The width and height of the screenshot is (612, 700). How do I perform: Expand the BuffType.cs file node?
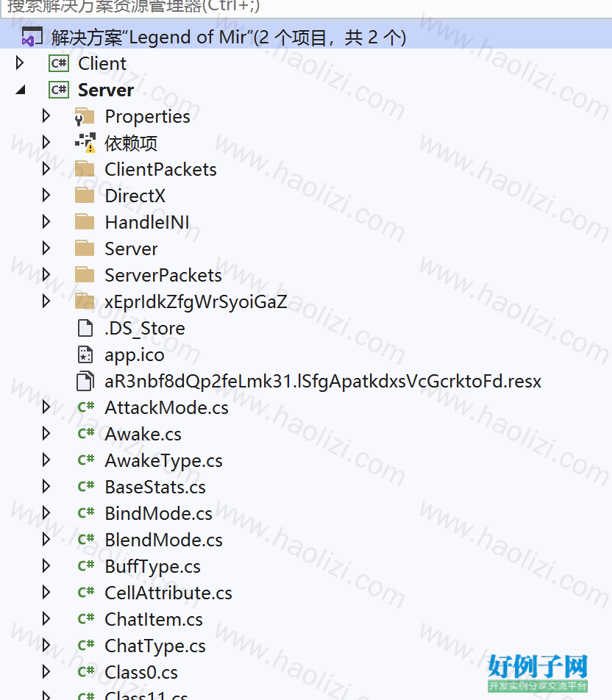pos(46,565)
